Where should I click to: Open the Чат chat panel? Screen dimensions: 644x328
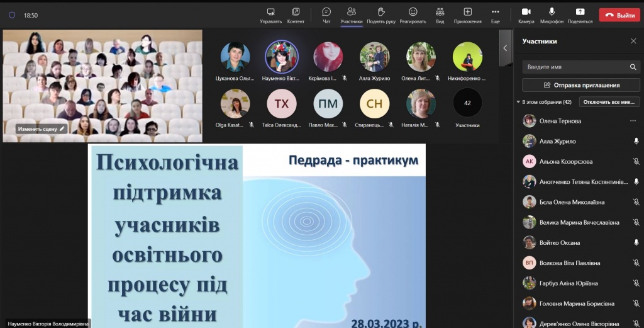tap(326, 16)
